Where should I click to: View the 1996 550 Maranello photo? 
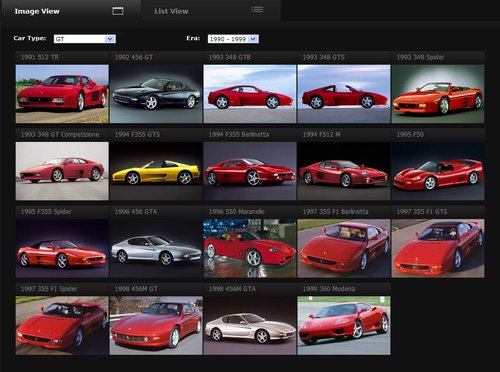point(250,248)
